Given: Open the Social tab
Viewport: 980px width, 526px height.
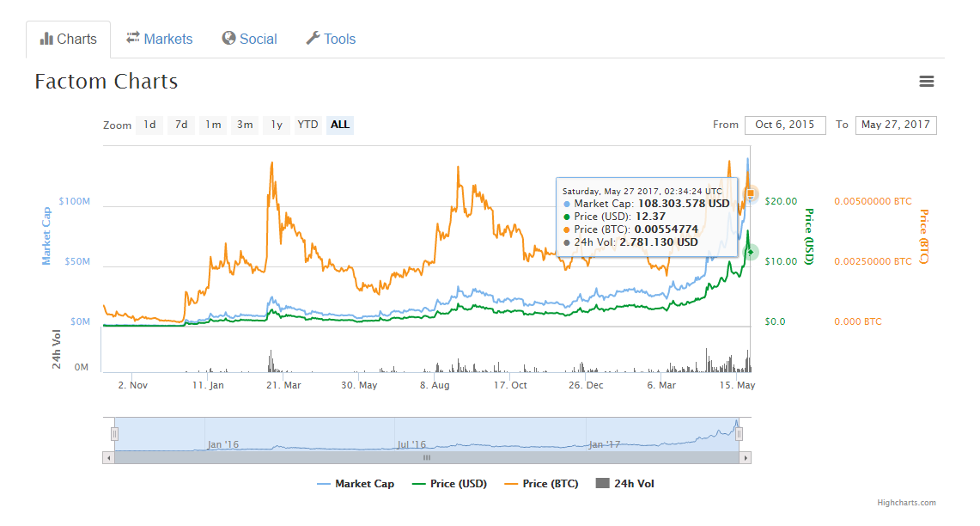Looking at the screenshot, I should coord(249,39).
